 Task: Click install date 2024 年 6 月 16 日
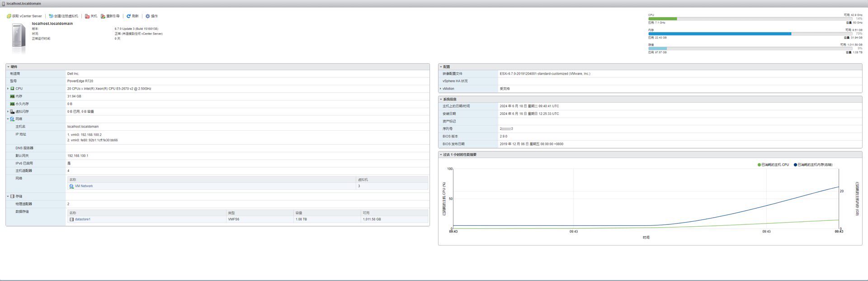529,114
